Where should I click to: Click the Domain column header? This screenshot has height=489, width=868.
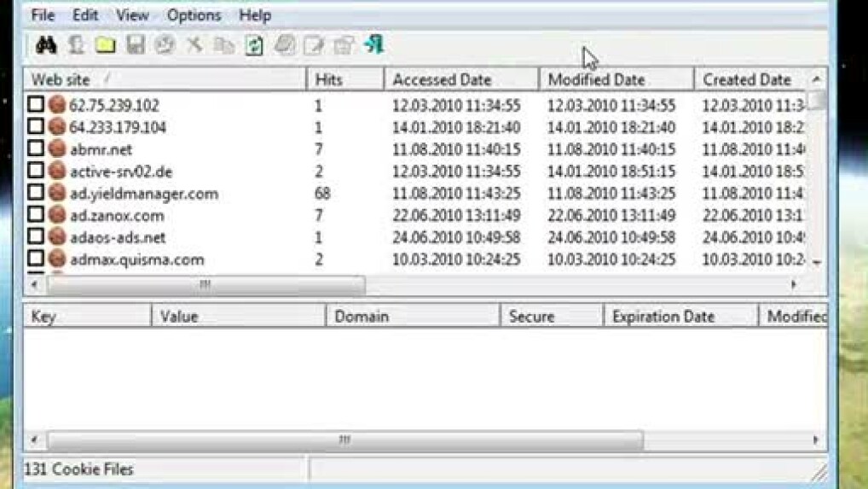pyautogui.click(x=411, y=317)
